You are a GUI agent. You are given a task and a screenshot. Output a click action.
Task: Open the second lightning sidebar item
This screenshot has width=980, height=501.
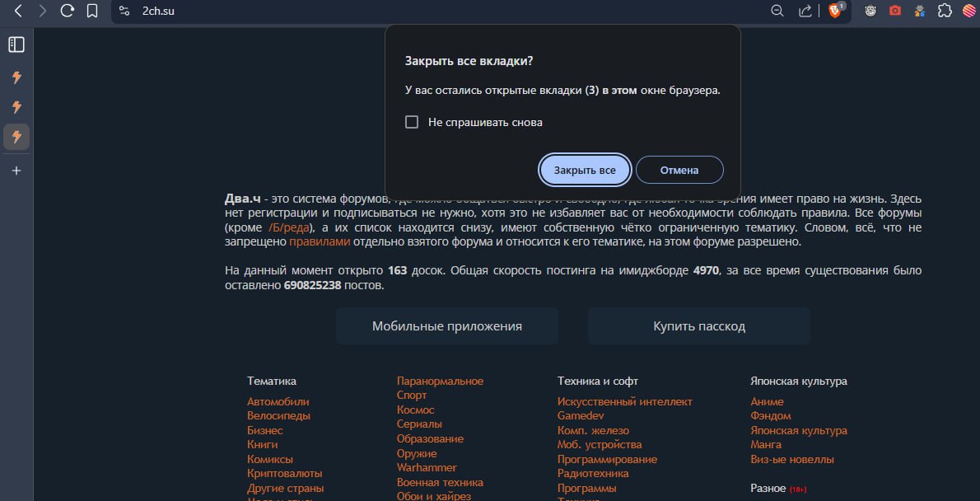16,107
